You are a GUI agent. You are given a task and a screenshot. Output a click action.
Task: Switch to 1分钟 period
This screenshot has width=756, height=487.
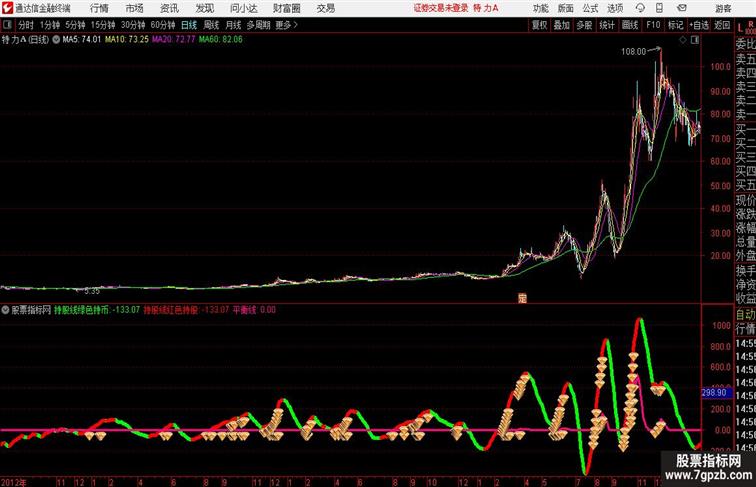pyautogui.click(x=50, y=25)
